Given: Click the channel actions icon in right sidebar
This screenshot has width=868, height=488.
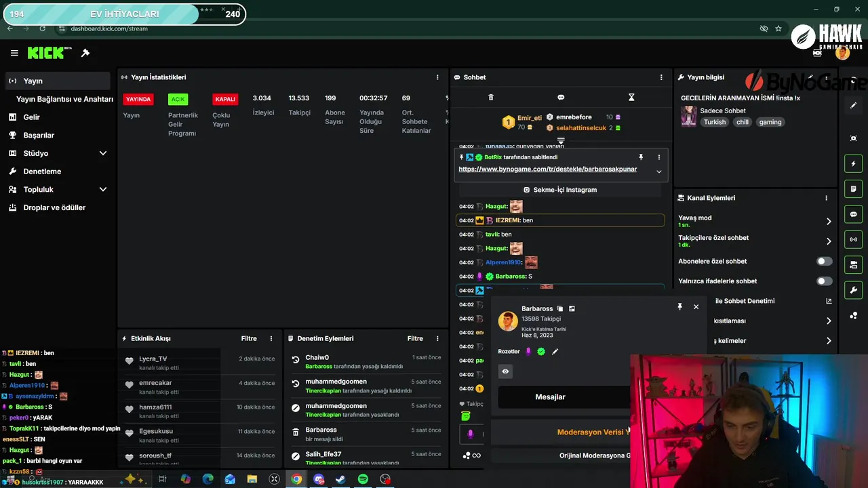Looking at the screenshot, I should click(x=853, y=264).
